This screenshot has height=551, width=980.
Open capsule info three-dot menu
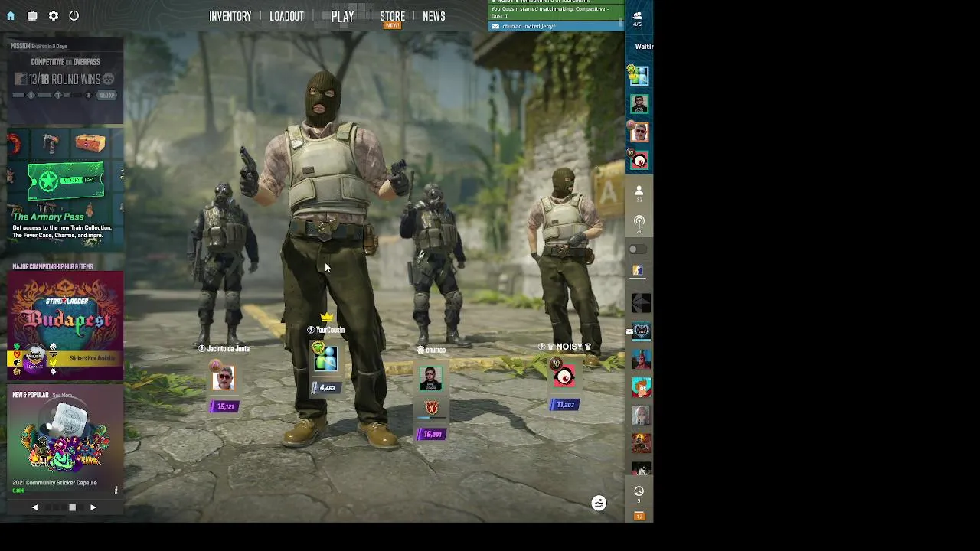(x=116, y=490)
